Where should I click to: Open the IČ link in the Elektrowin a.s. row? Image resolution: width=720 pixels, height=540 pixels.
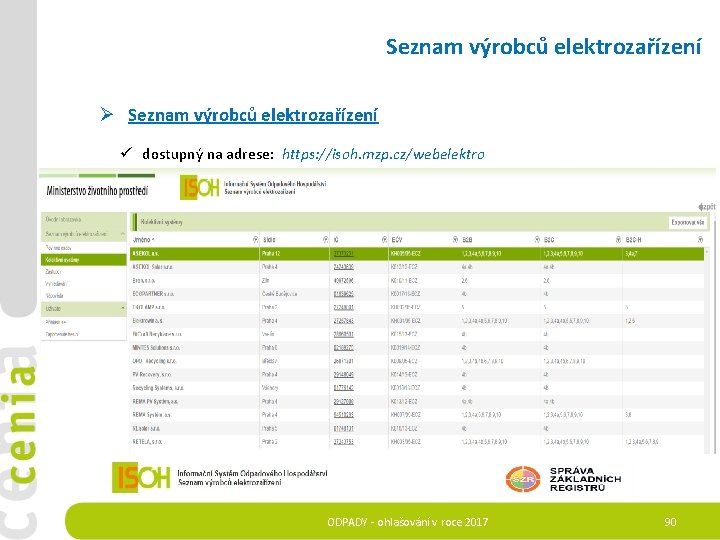343,321
